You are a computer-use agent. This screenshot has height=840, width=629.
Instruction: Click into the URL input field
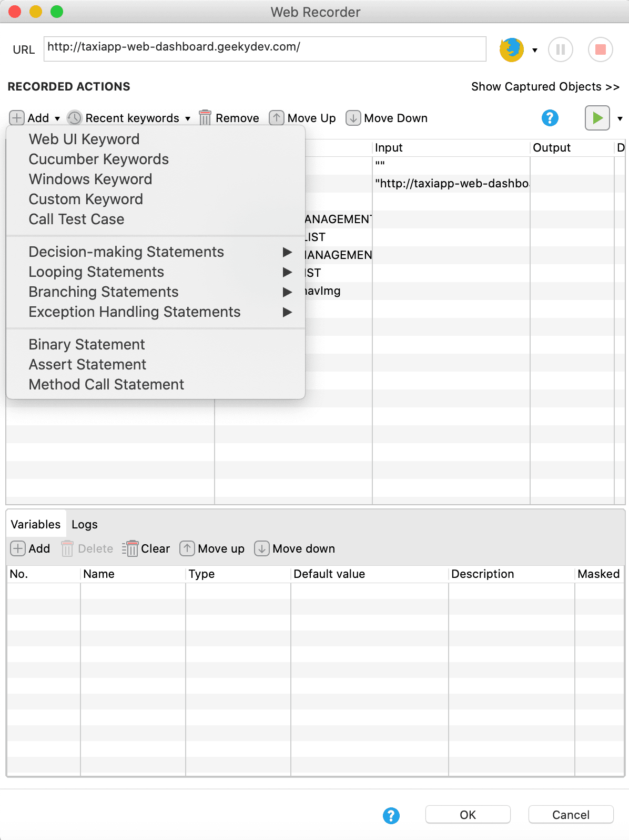[265, 49]
